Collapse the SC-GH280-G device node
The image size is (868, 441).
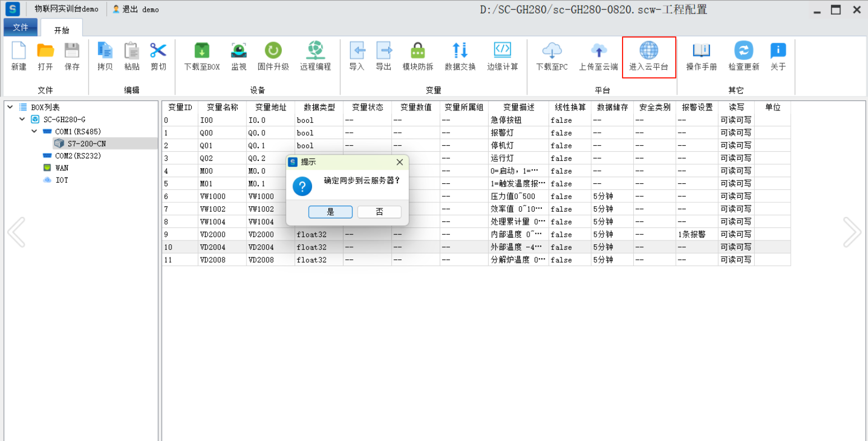coord(22,119)
